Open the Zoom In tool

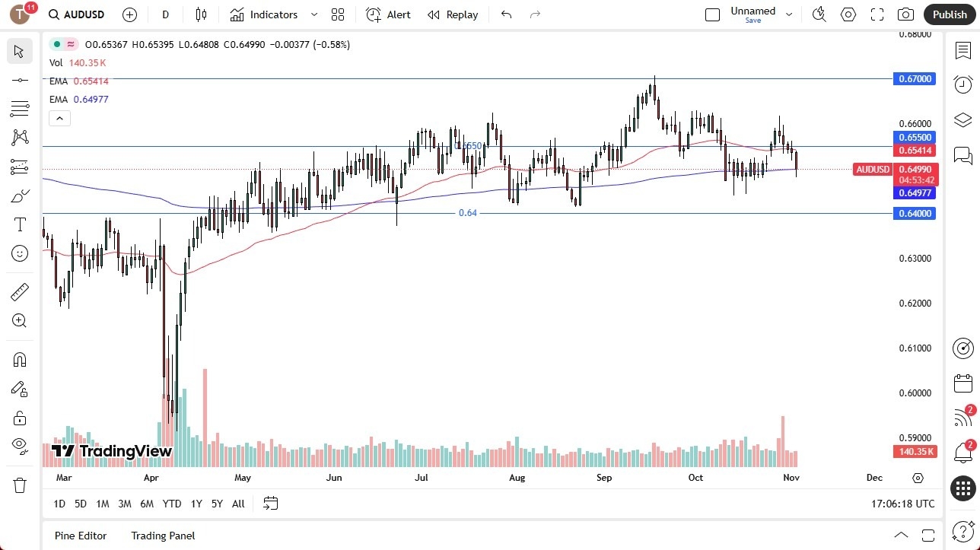coord(19,320)
